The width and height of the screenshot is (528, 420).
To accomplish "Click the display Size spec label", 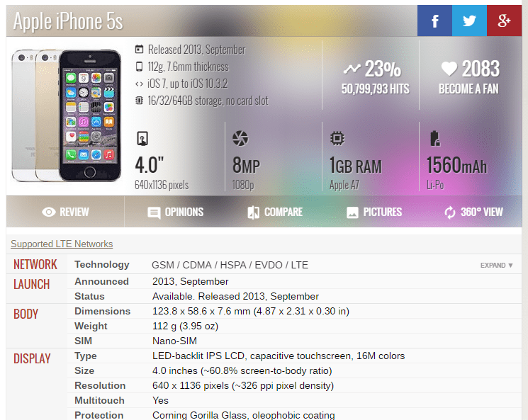I will tap(84, 371).
